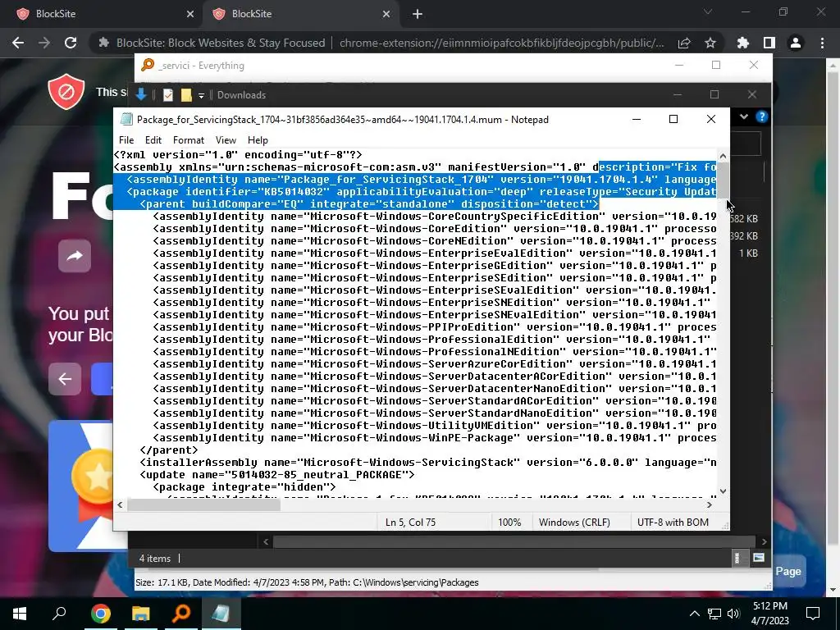Open Notepad from the taskbar
The height and width of the screenshot is (630, 840).
221,614
